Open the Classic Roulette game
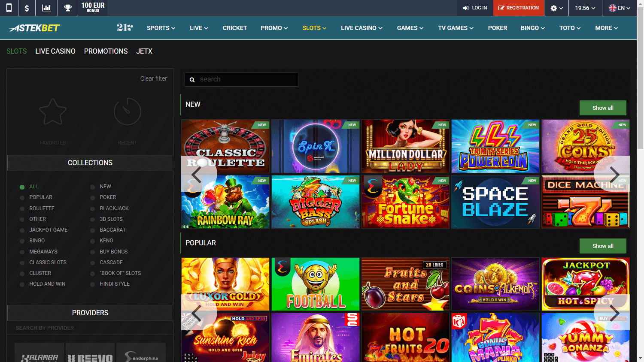The height and width of the screenshot is (362, 644). tap(225, 146)
